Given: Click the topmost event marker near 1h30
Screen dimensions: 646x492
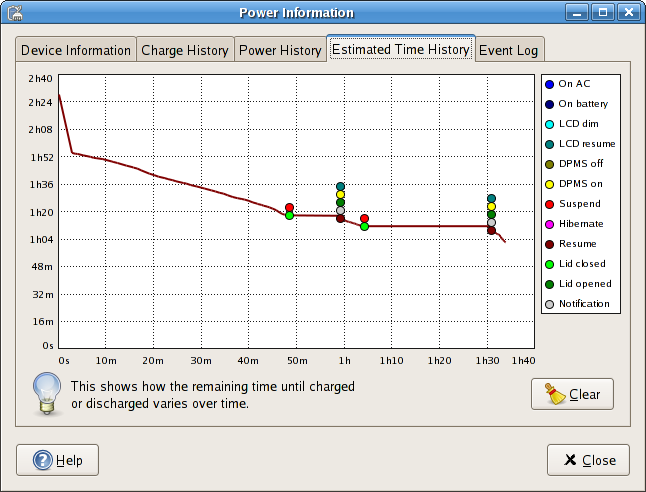Looking at the screenshot, I should point(491,199).
